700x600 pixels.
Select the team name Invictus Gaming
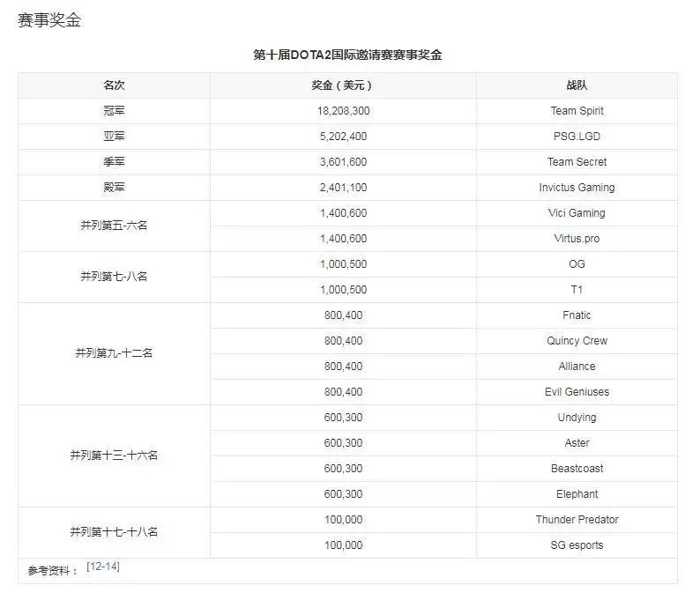point(577,188)
